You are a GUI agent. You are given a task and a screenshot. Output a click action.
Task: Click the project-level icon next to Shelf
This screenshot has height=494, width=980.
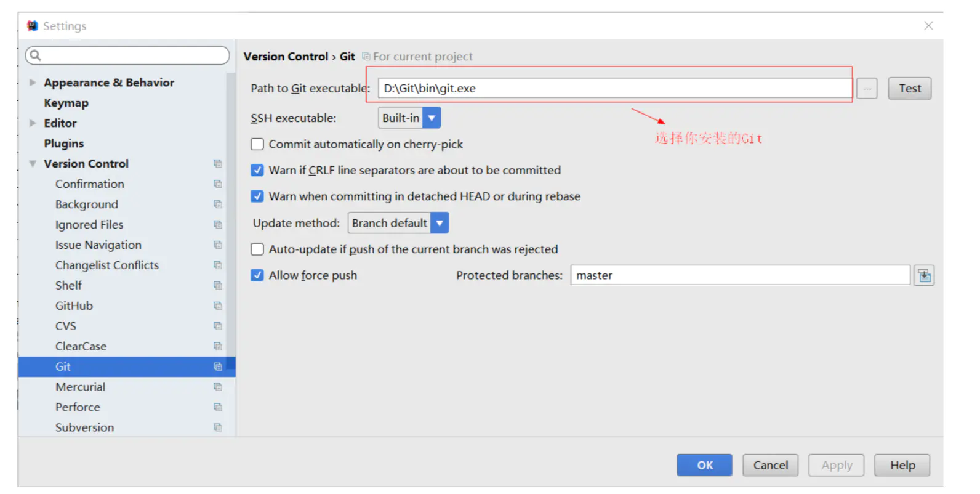[x=217, y=285]
